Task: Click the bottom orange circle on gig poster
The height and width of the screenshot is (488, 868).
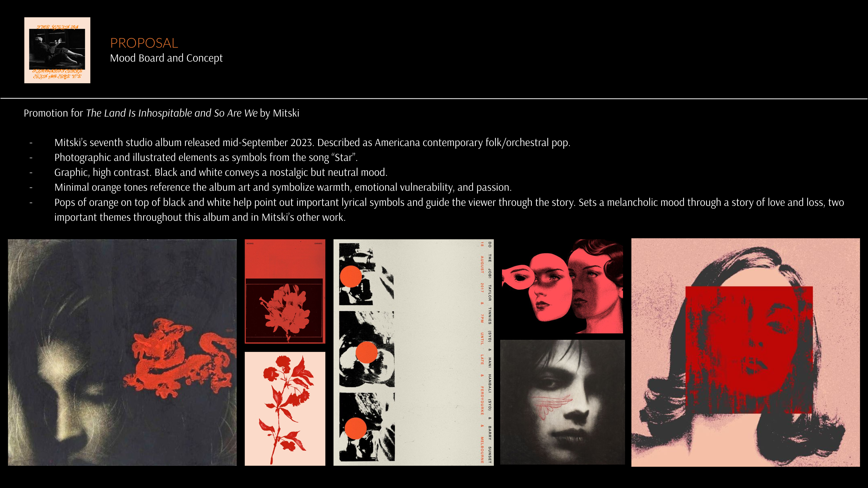Action: coord(356,428)
